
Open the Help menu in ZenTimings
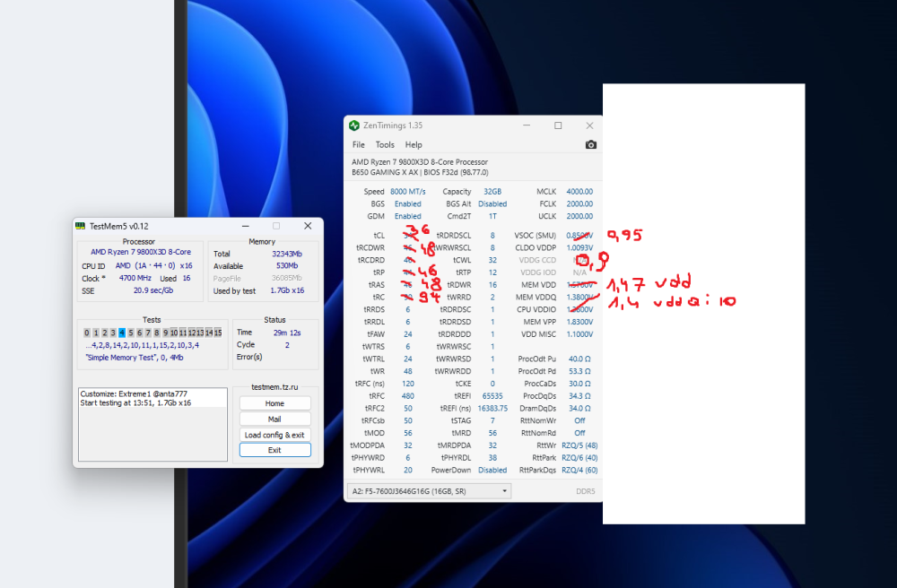(x=414, y=144)
